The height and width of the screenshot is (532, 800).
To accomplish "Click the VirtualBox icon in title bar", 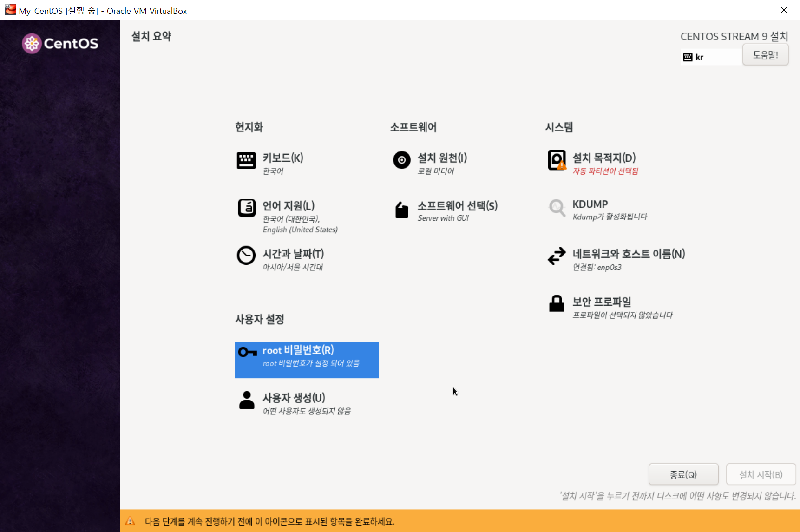I will click(10, 10).
